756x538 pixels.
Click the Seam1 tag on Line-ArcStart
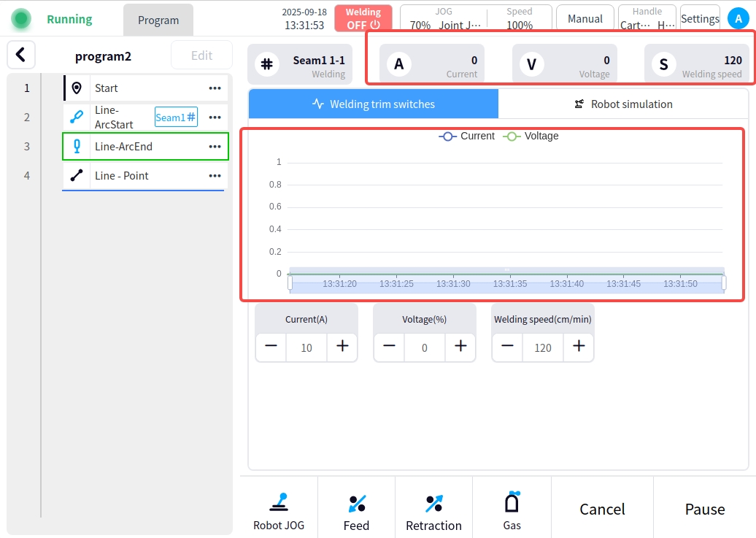click(176, 117)
